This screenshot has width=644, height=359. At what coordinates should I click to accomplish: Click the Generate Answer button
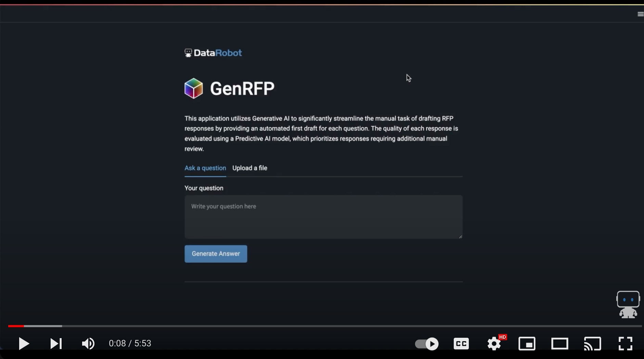coord(216,254)
